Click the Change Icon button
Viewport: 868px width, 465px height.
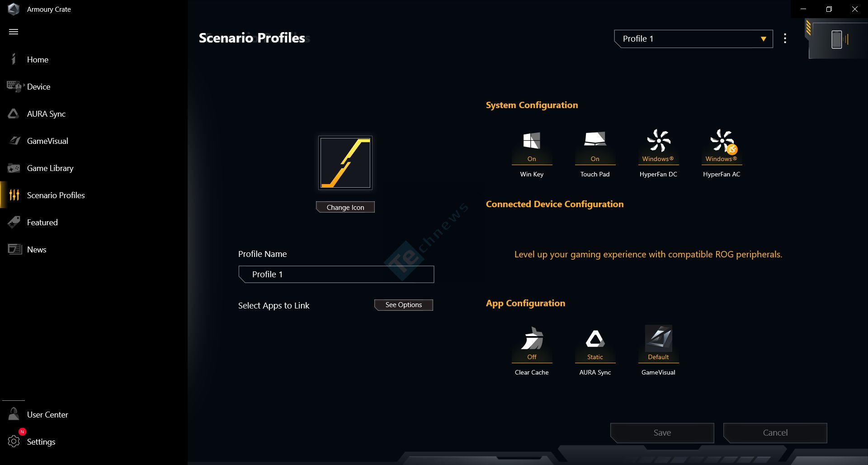tap(345, 207)
